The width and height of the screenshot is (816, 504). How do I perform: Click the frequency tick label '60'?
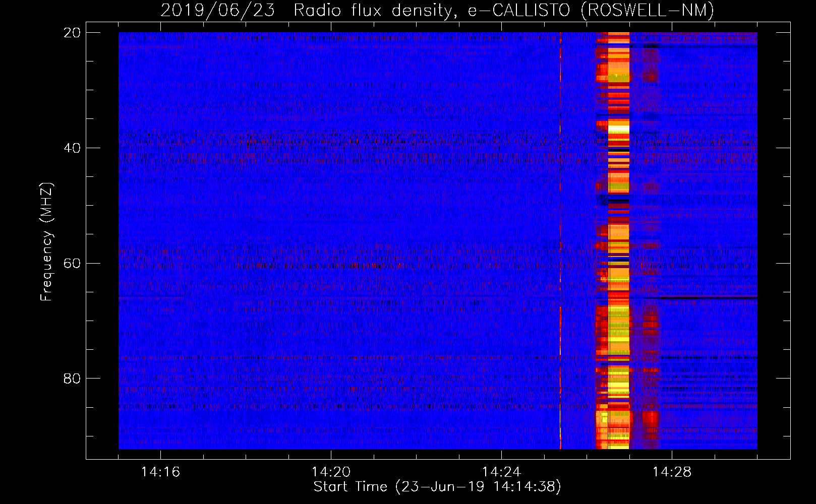click(x=72, y=263)
